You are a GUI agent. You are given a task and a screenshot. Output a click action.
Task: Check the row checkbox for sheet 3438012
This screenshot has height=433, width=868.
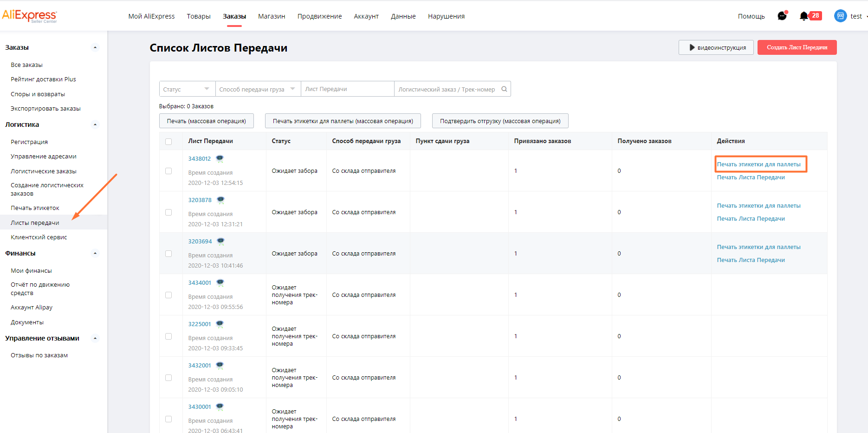pos(168,171)
